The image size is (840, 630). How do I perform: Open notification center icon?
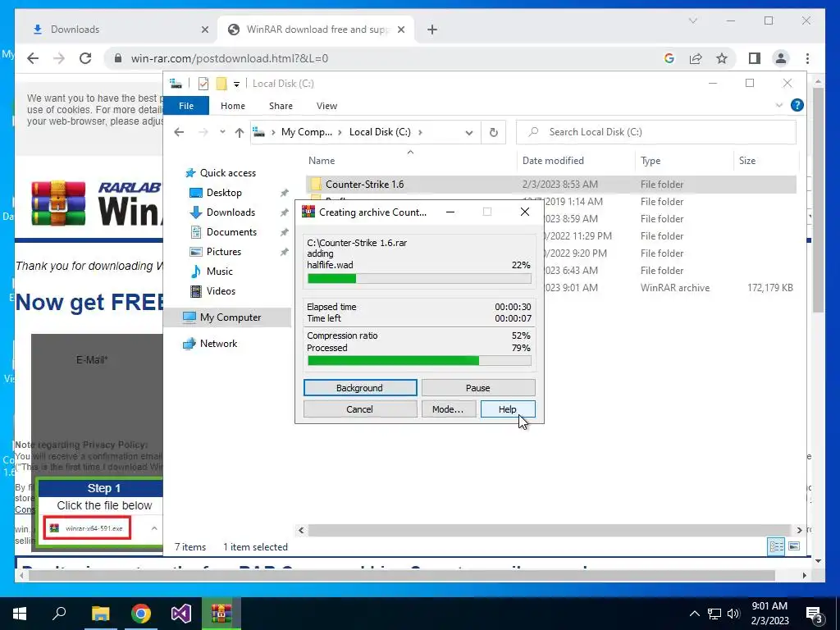(x=815, y=614)
